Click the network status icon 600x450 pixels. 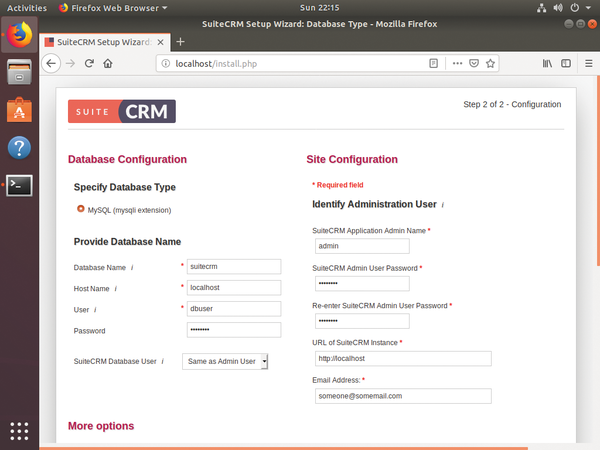(x=541, y=8)
